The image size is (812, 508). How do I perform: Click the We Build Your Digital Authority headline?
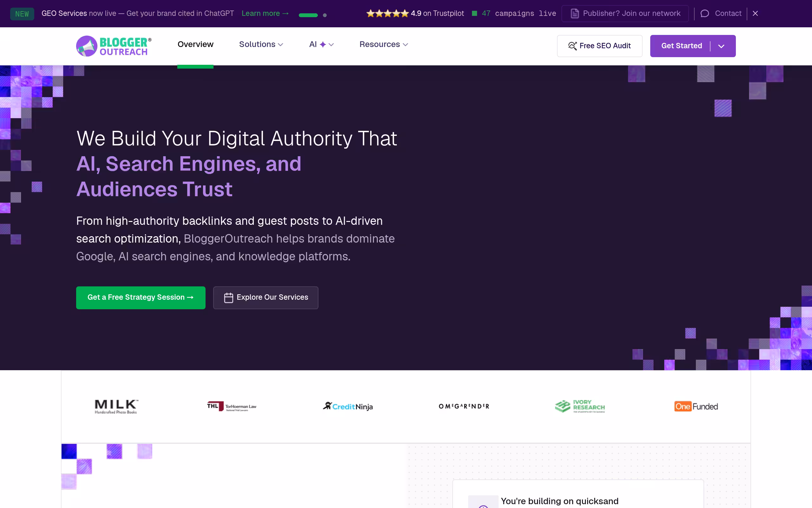(237, 164)
